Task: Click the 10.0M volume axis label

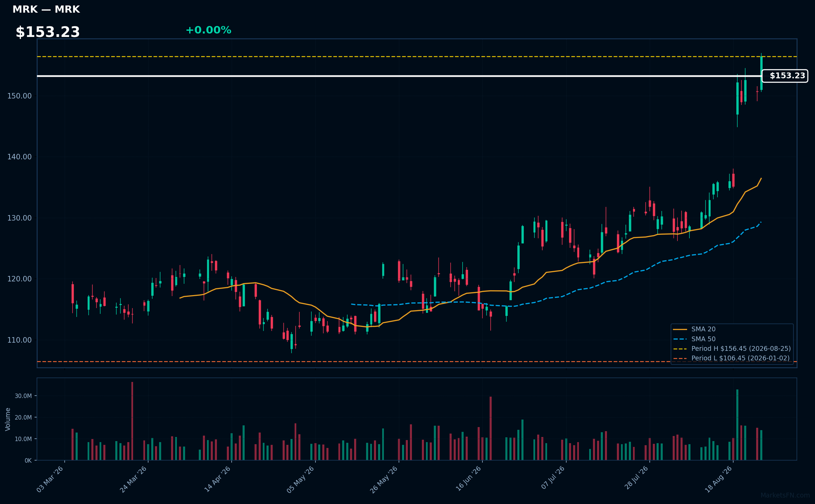Action: pyautogui.click(x=23, y=439)
